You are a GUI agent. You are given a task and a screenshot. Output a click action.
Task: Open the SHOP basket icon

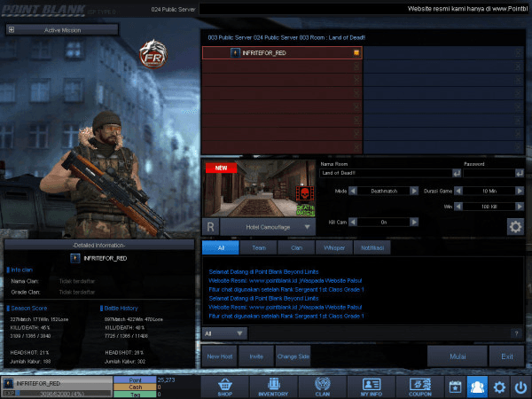(x=225, y=387)
